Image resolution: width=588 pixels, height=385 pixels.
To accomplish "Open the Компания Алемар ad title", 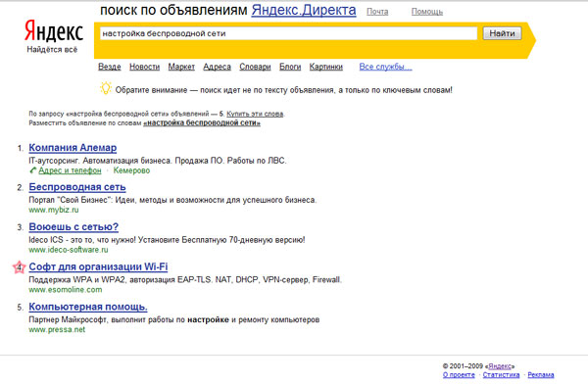I will [73, 148].
